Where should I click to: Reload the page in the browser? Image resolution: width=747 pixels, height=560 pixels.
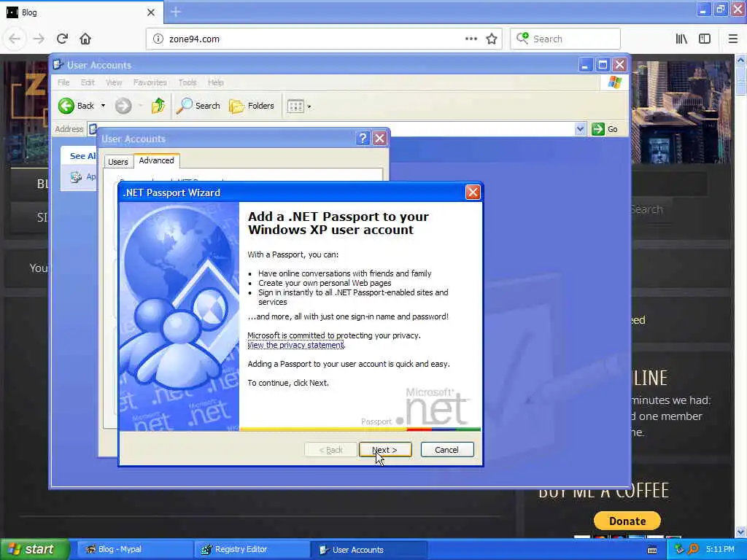[x=62, y=39]
